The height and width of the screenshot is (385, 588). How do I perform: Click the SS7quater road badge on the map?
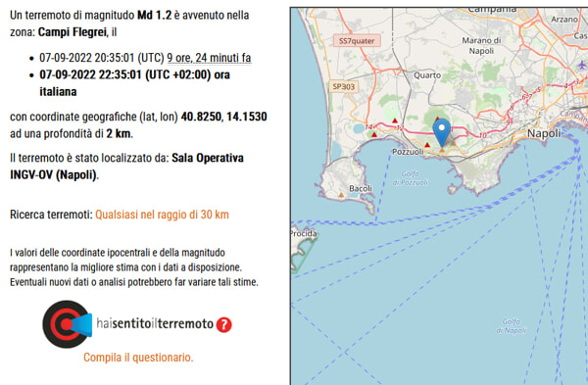tap(357, 41)
